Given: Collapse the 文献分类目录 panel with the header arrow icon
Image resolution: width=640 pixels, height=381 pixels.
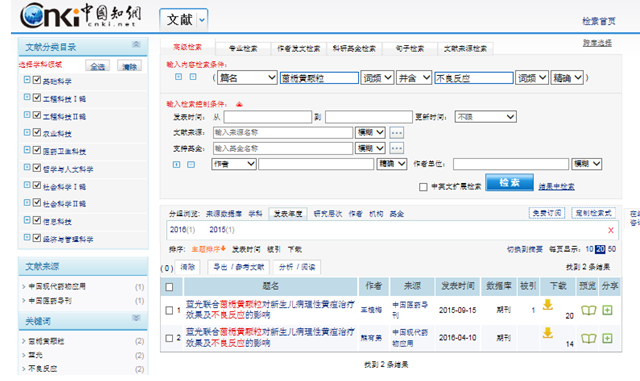Looking at the screenshot, I should tap(136, 44).
